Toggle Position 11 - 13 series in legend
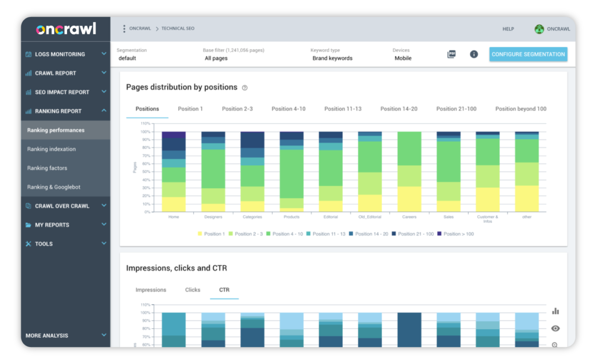 pos(325,234)
